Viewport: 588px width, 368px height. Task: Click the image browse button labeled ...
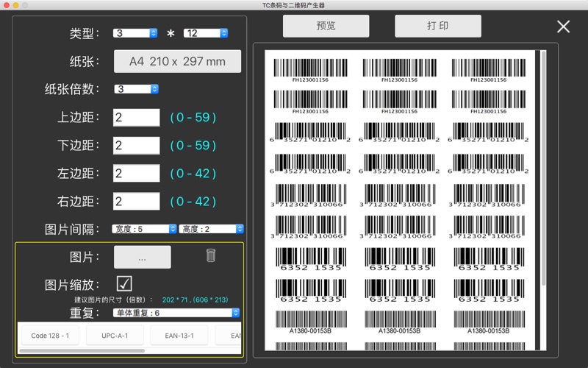pos(143,257)
